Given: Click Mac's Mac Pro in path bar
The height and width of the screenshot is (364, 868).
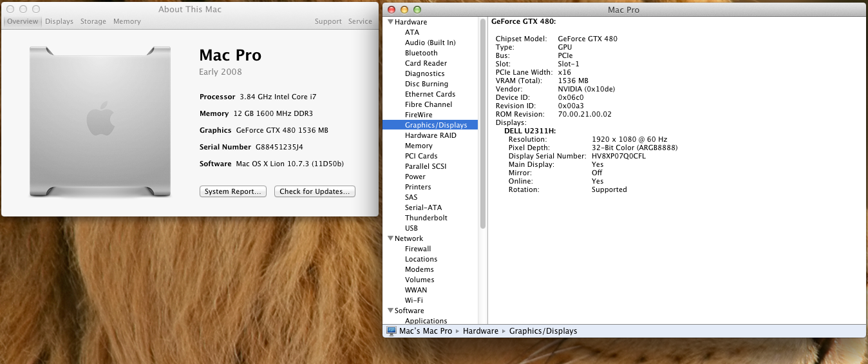Looking at the screenshot, I should pos(426,330).
